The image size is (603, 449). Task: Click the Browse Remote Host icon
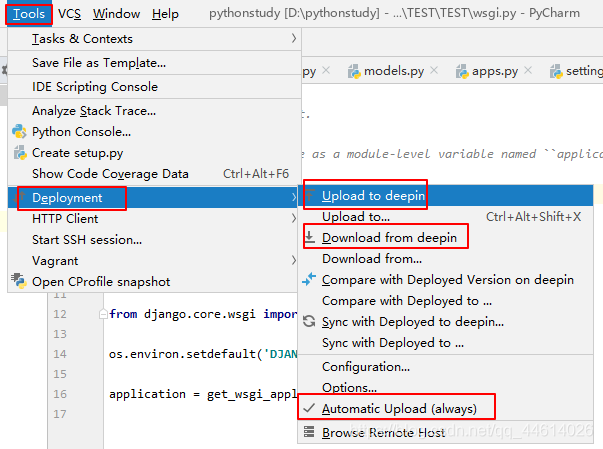click(x=309, y=432)
